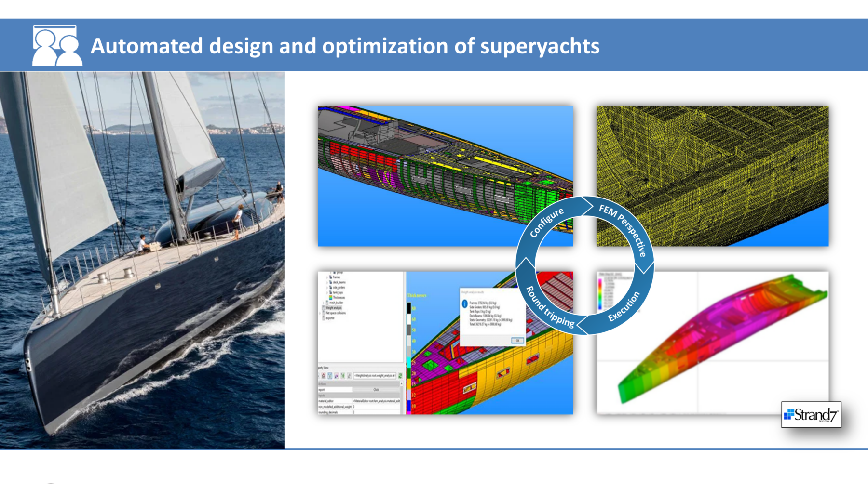Screen dimensions: 868x488
Task: Expand the frames tree node
Action: (327, 277)
